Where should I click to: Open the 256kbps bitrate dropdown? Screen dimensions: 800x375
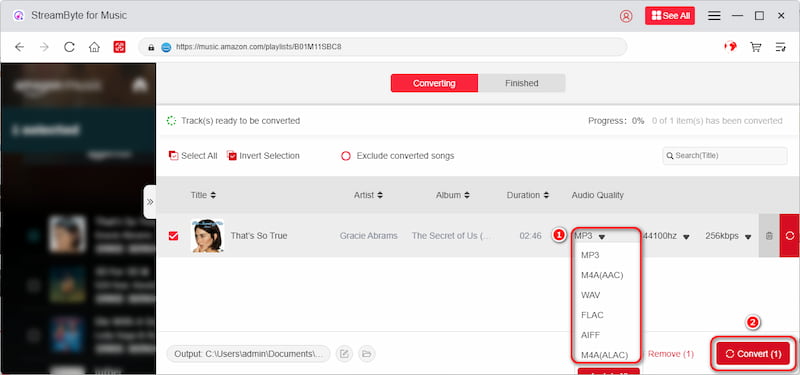pyautogui.click(x=728, y=236)
